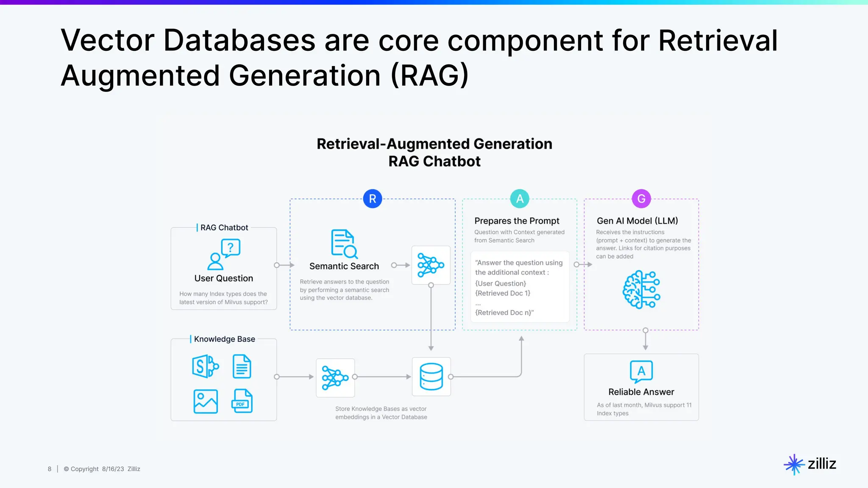
Task: Click the embedding network icon near Knowledge Base
Action: (x=335, y=377)
